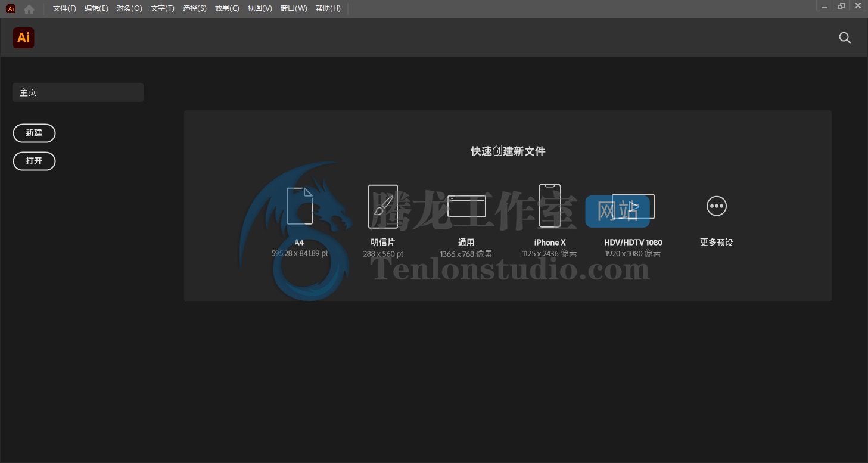Screen dimensions: 868x463
Task: Minimize the Illustrator window
Action: click(x=825, y=6)
